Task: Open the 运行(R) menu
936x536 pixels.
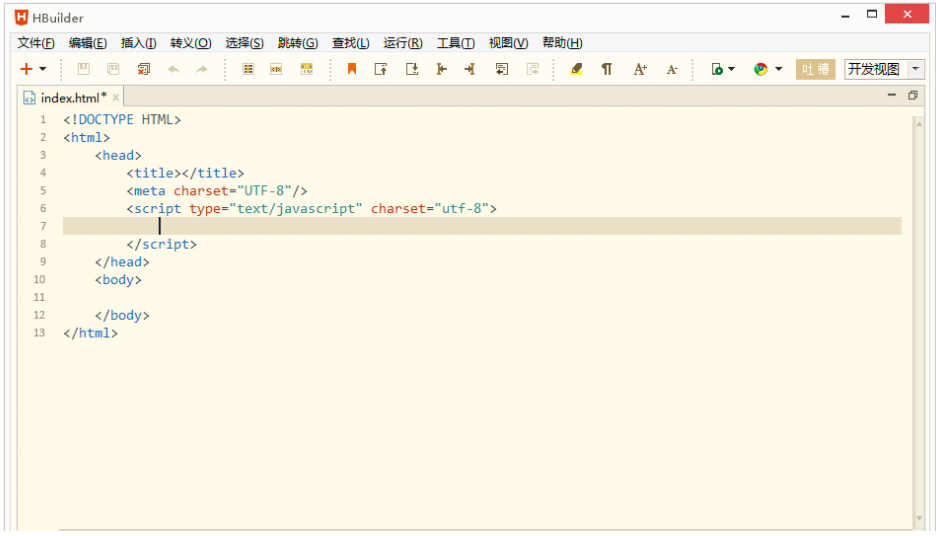Action: (403, 43)
